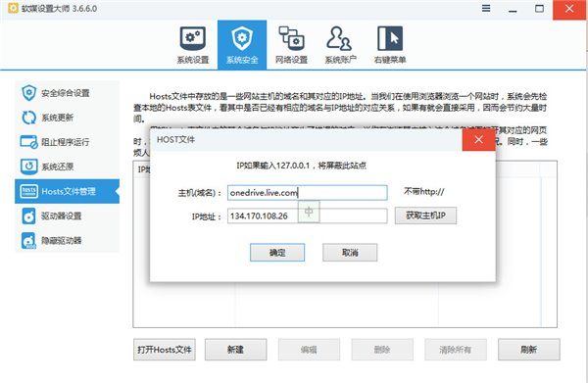This screenshot has width=588, height=383.
Task: Cancel the HOST文件 dialog with 取消
Action: coord(350,253)
